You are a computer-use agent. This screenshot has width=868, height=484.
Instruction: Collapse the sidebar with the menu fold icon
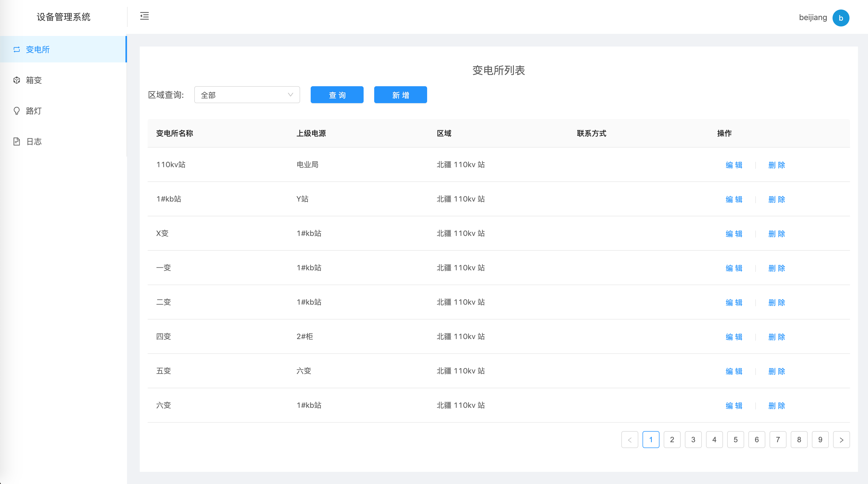144,16
